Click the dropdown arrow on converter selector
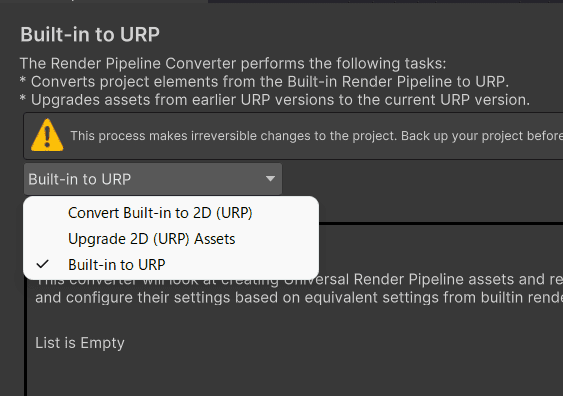563x396 pixels. [x=270, y=179]
